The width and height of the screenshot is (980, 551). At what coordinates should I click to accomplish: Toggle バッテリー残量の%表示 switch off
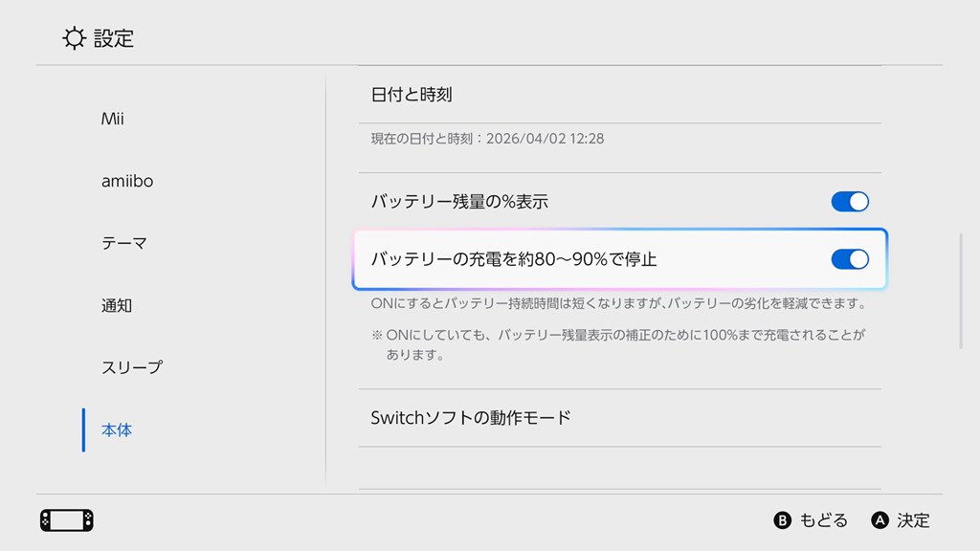coord(849,202)
